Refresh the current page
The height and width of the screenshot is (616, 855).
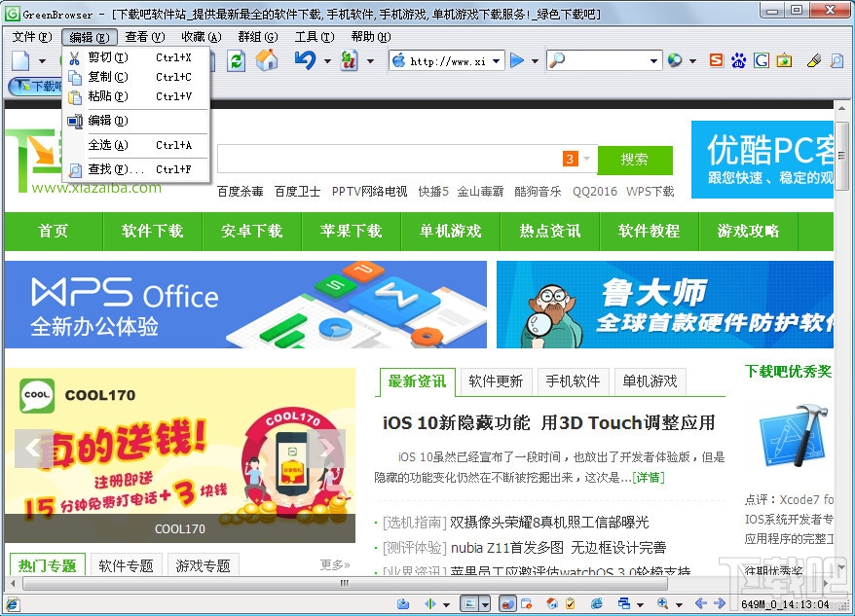[237, 59]
